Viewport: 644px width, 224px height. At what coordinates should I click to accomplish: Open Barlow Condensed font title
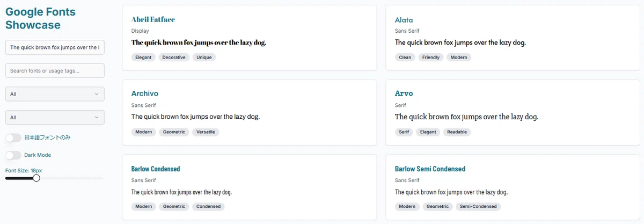[x=156, y=169]
